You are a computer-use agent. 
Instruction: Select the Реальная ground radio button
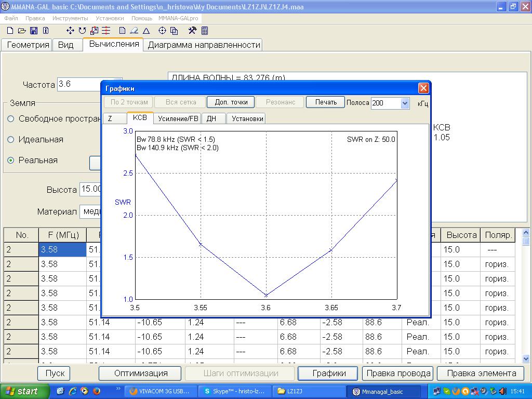[x=11, y=161]
